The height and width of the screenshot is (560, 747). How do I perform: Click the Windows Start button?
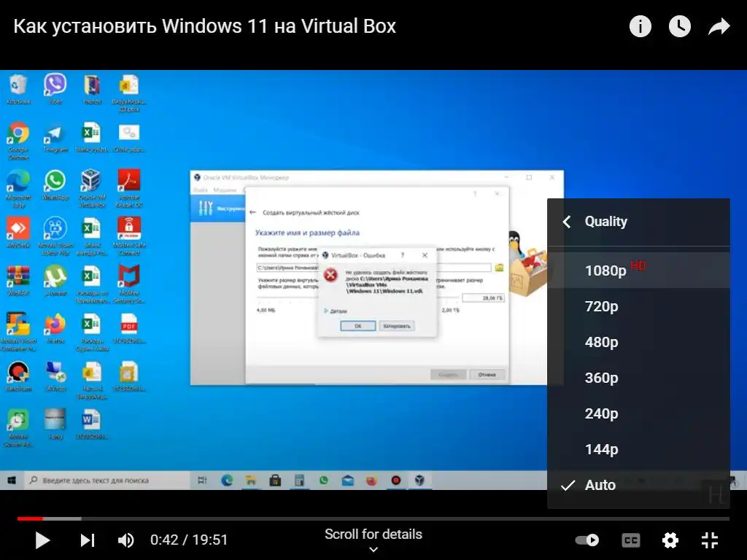pyautogui.click(x=12, y=481)
